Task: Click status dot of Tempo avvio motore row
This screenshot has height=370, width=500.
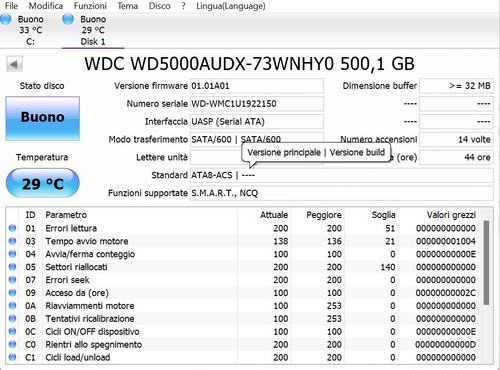Action: click(12, 241)
